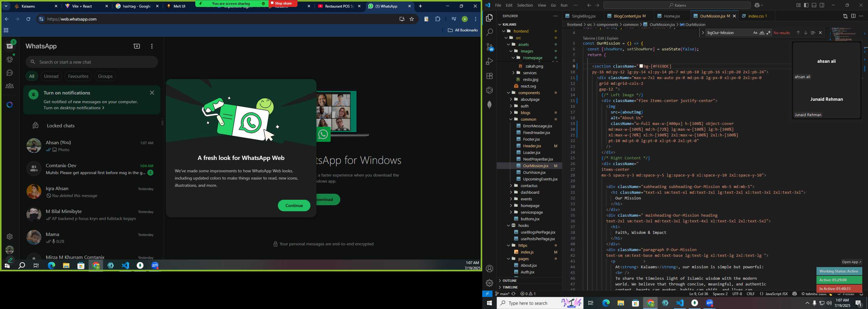Select the Groups chat filter
The width and height of the screenshot is (868, 309).
(x=105, y=76)
